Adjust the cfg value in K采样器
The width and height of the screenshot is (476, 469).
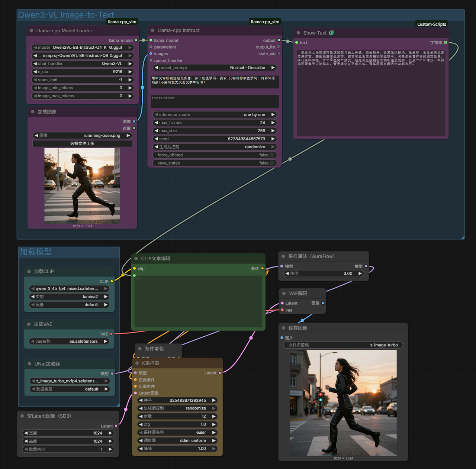click(x=177, y=424)
